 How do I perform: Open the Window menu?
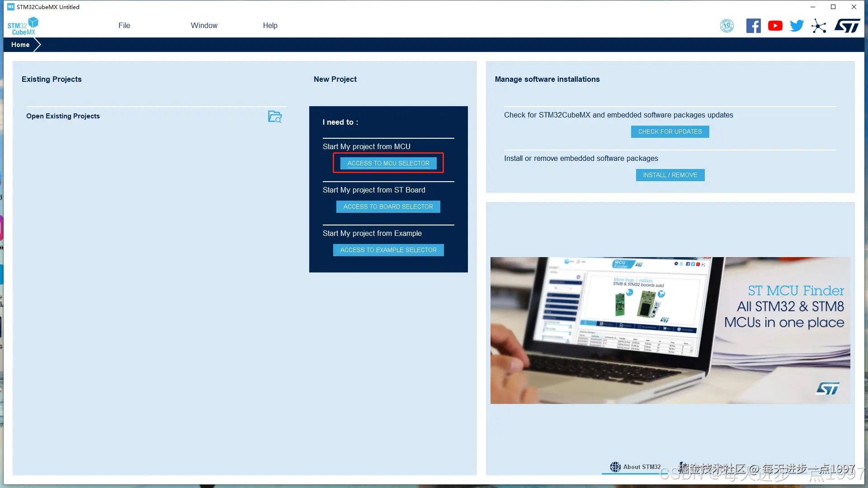tap(204, 26)
